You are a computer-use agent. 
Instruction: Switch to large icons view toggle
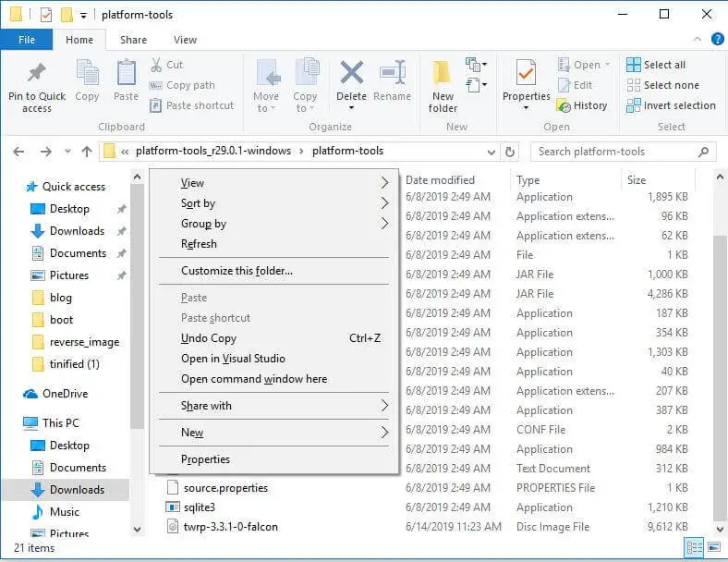pos(712,548)
